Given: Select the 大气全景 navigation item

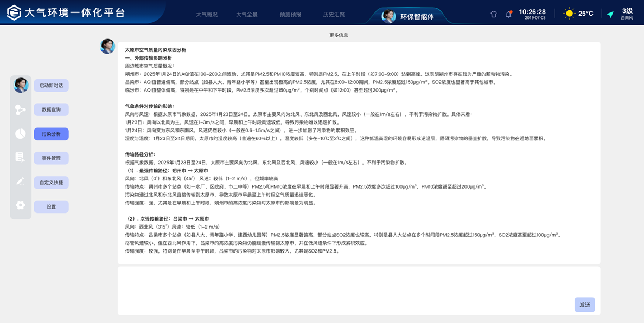Looking at the screenshot, I should point(248,15).
